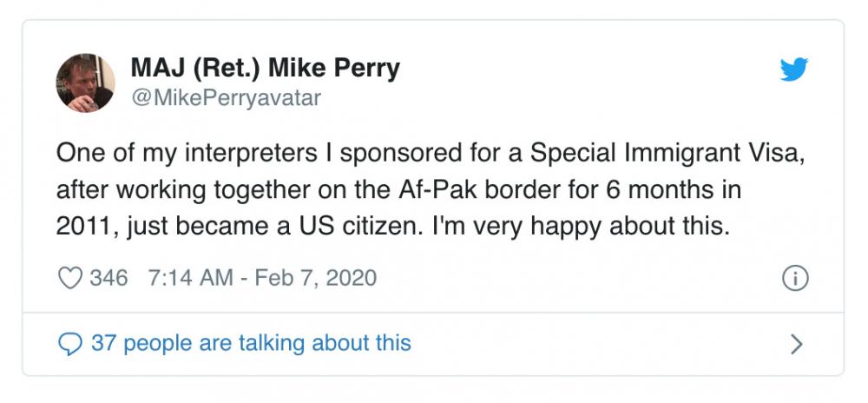This screenshot has height=403, width=868.
Task: Expand the conversation using the right chevron arrow
Action: 797,344
